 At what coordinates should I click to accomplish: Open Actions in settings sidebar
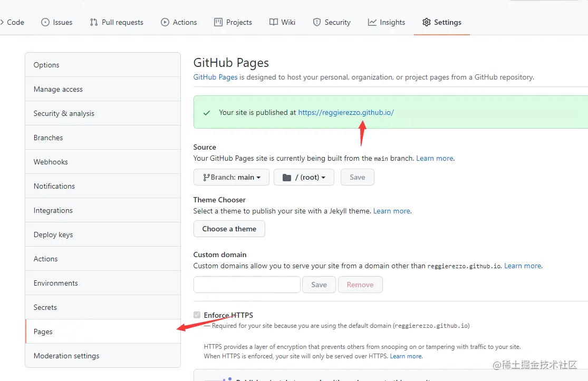(103, 259)
